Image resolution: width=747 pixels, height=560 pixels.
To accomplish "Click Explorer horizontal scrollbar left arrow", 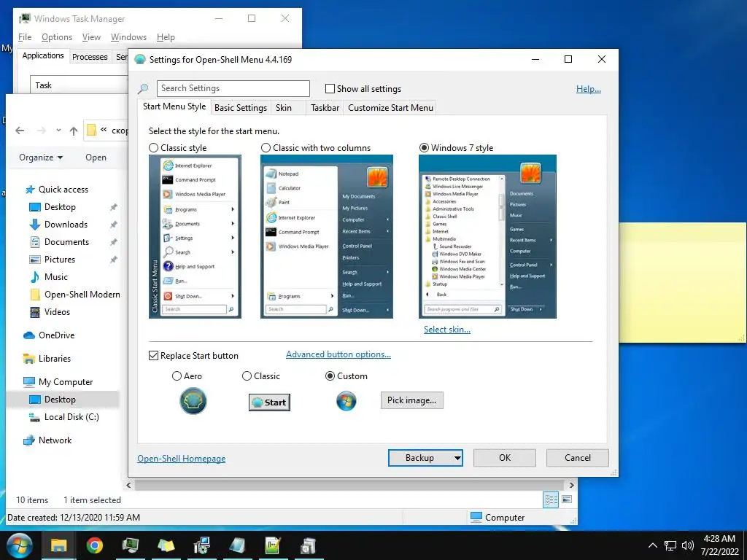I will pos(128,485).
